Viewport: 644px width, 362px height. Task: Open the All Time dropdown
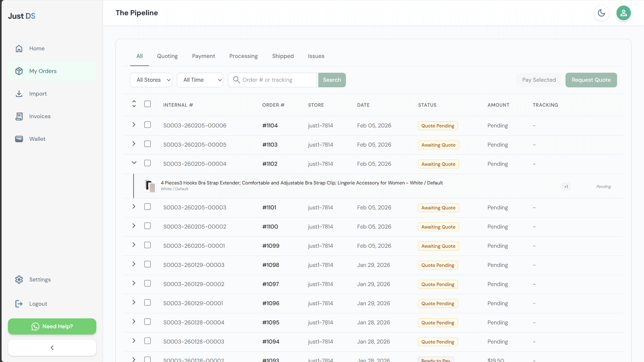pos(200,80)
